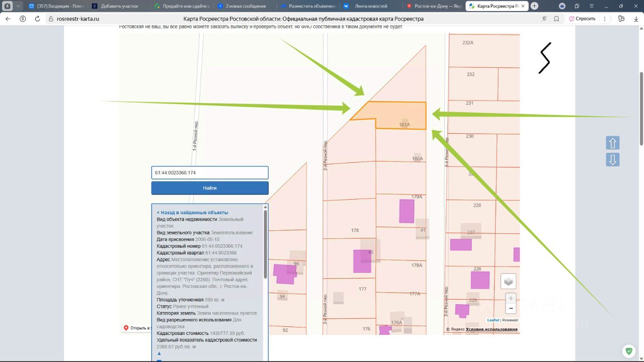
Task: Click the blue up-arrow page navigation icon
Action: 612,143
